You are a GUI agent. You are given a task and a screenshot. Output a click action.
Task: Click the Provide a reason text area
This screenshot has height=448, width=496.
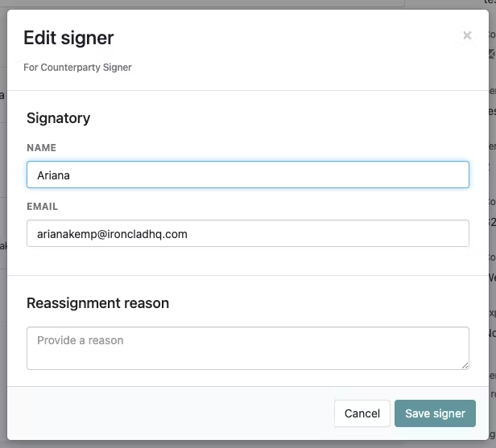[x=248, y=348]
